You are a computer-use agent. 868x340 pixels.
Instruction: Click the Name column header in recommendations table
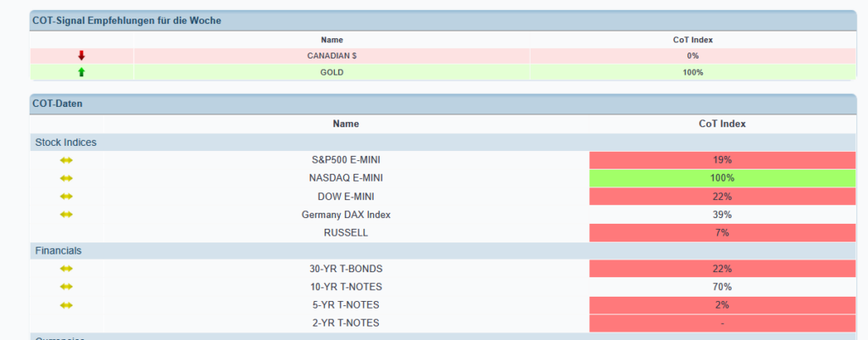point(332,40)
